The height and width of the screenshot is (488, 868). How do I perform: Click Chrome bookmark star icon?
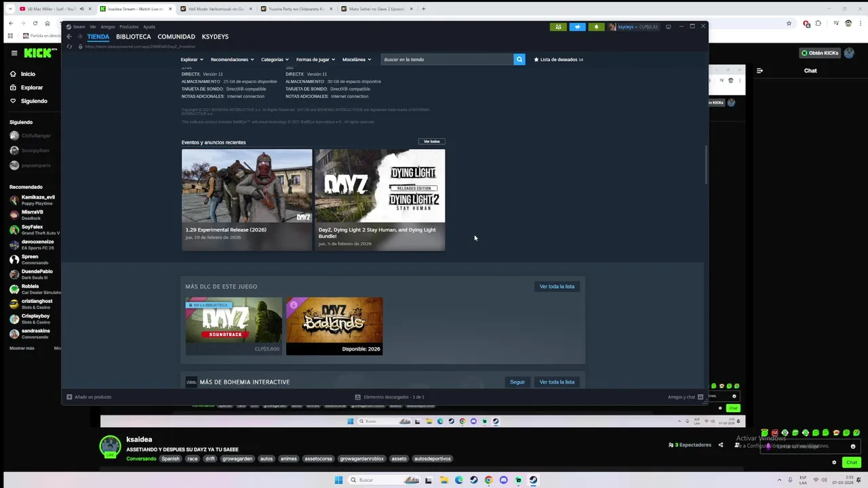coord(789,23)
